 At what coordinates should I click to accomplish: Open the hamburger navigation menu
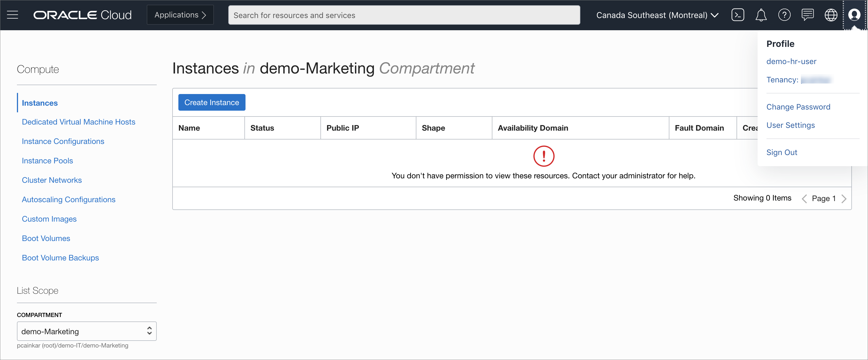(12, 15)
